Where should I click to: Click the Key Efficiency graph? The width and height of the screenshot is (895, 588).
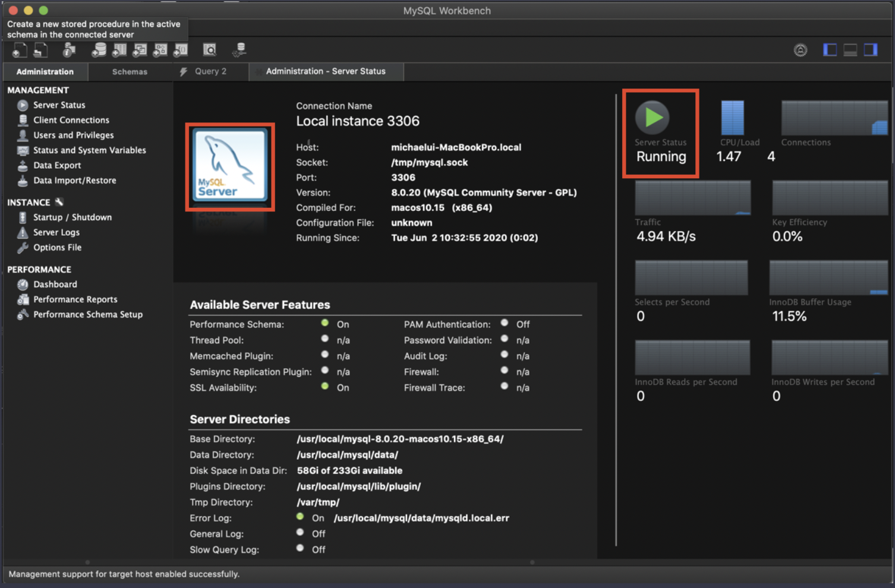click(830, 198)
